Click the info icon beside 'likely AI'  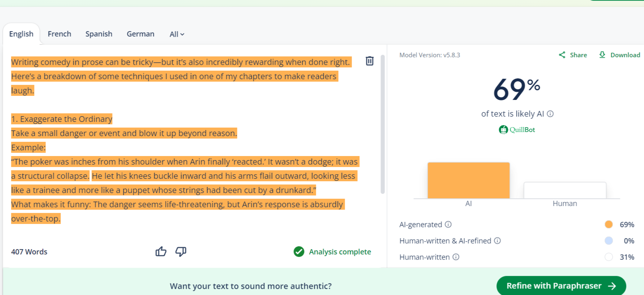[550, 114]
